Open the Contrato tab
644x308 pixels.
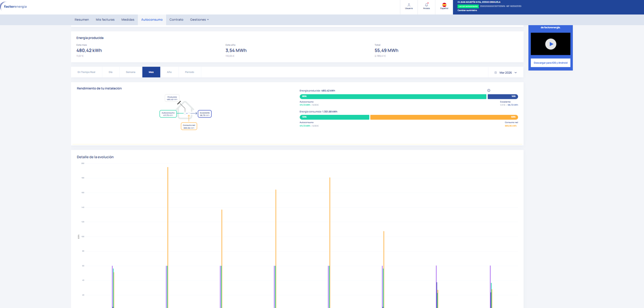[176, 20]
